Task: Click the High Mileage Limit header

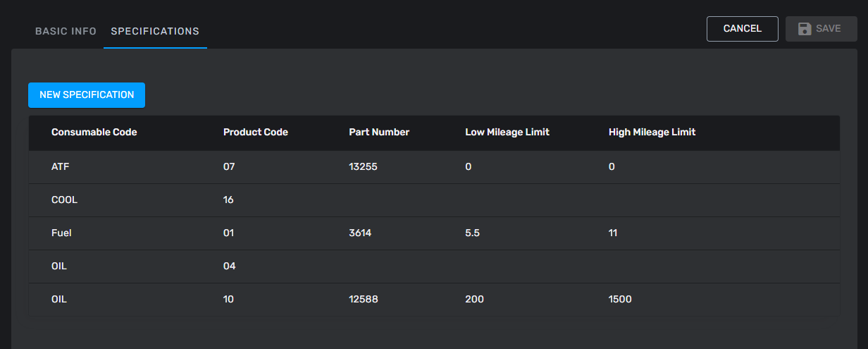Action: 652,133
